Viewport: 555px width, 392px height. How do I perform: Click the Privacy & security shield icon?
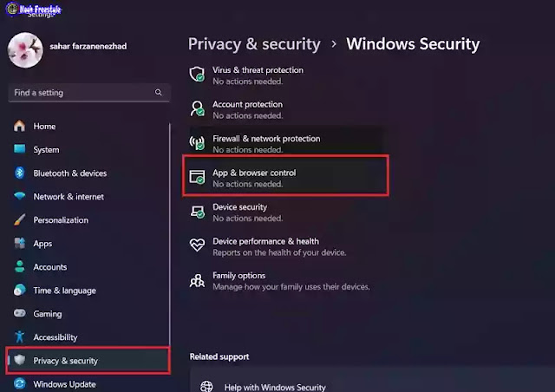[x=19, y=360]
